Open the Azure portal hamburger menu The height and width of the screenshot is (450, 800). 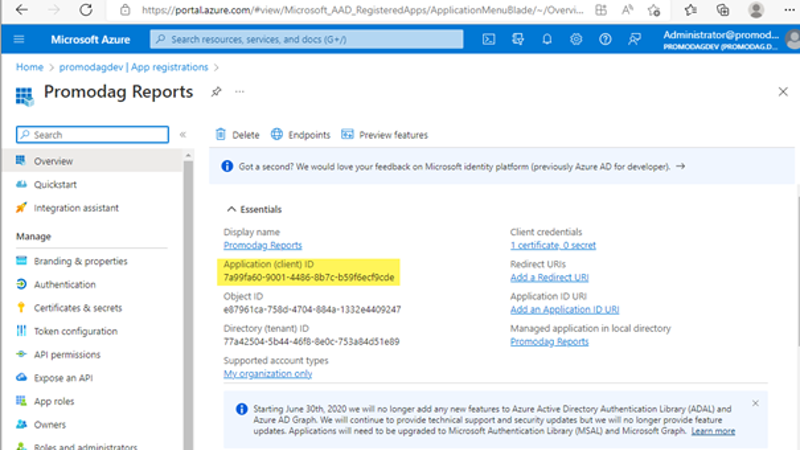19,40
